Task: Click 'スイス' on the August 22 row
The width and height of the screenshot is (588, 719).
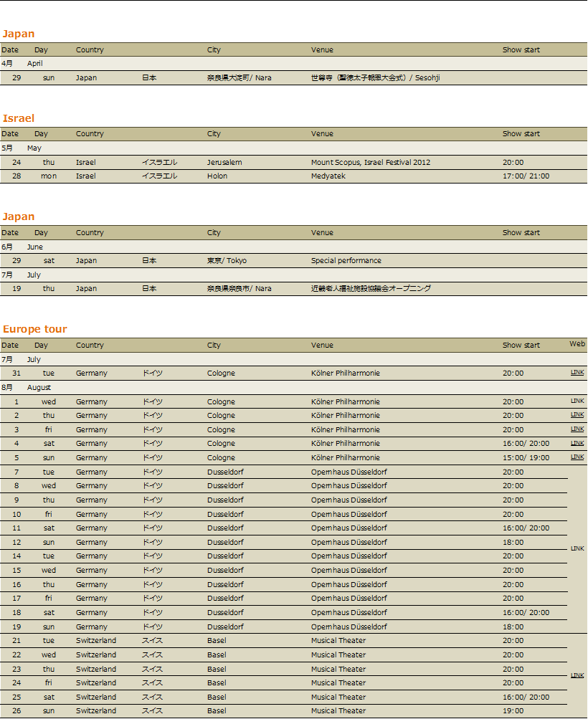Action: pos(152,654)
